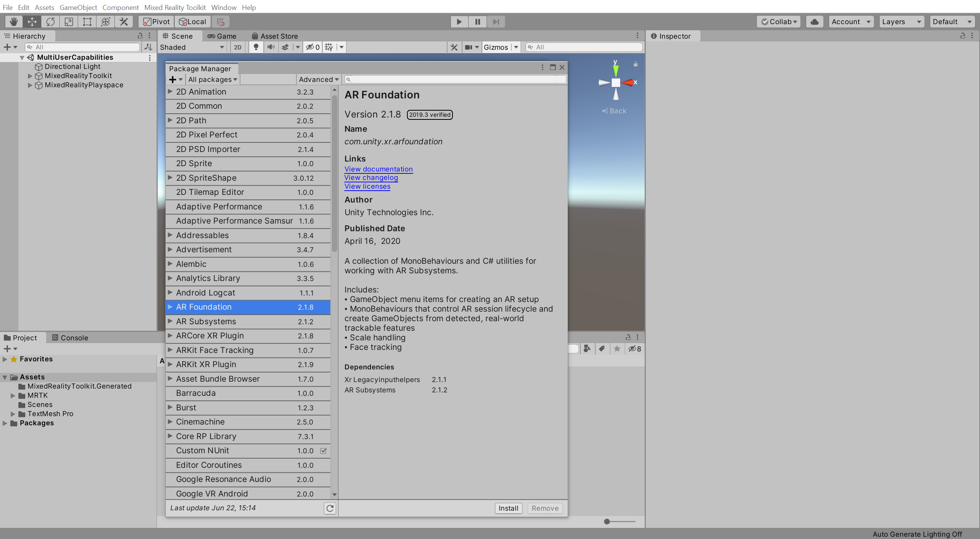The width and height of the screenshot is (980, 539).
Task: Click the cloud services icon
Action: pos(815,22)
